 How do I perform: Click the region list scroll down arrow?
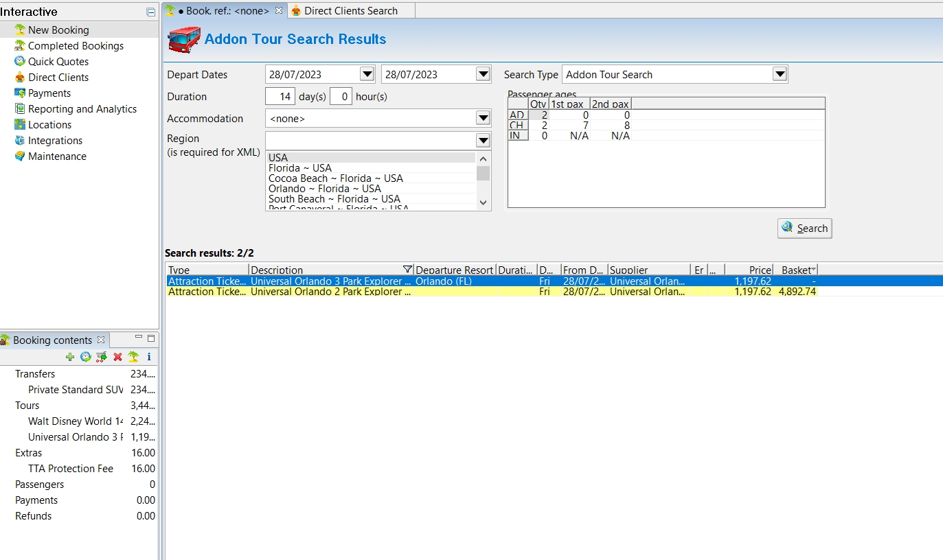click(484, 203)
